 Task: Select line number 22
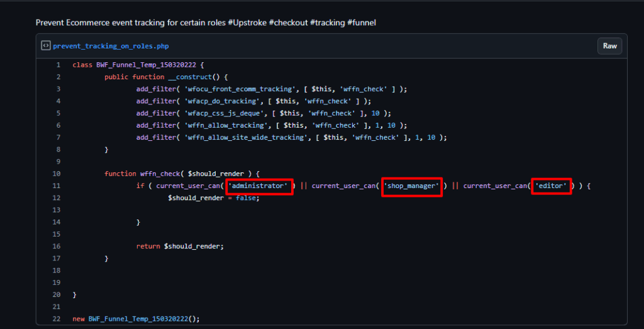[57, 319]
